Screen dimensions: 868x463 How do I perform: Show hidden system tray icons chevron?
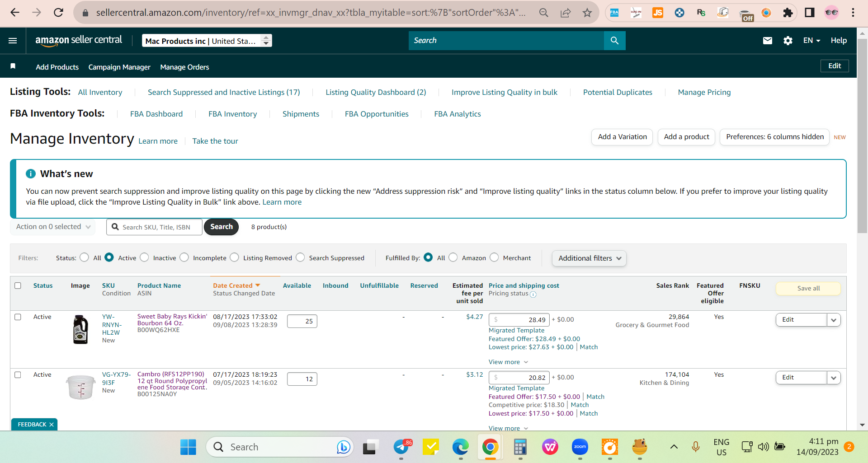pos(674,447)
